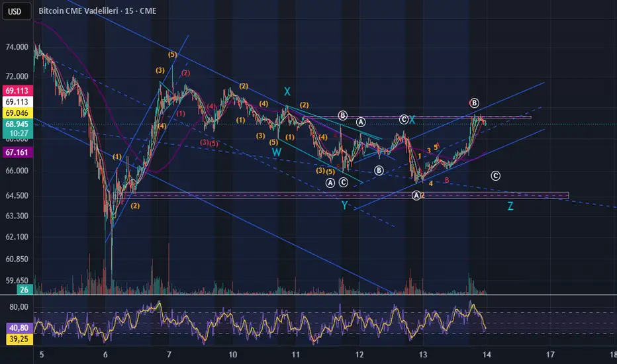Click the 74.000 level on price axis
The height and width of the screenshot is (364, 617).
[x=18, y=47]
